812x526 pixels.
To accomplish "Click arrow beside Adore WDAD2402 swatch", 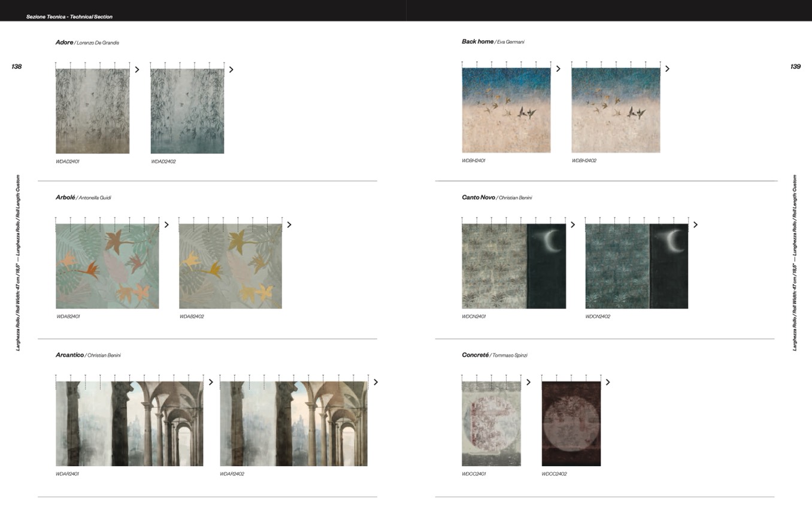I will (231, 69).
